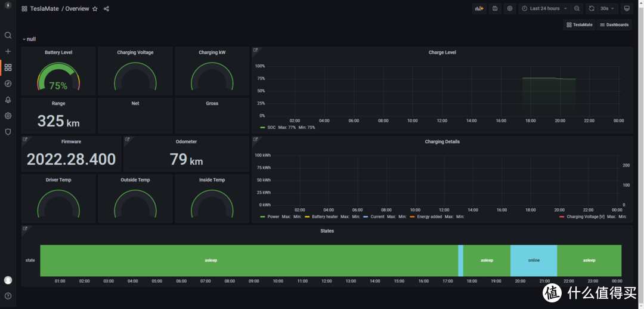
Task: Open the Server Admin shield icon
Action: tap(8, 132)
